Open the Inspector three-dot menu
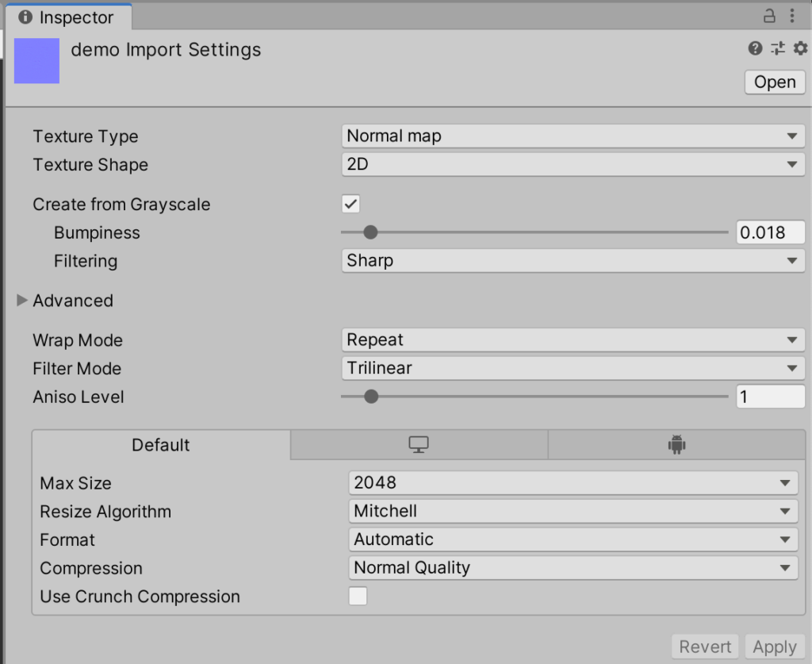This screenshot has width=812, height=664. tap(792, 16)
